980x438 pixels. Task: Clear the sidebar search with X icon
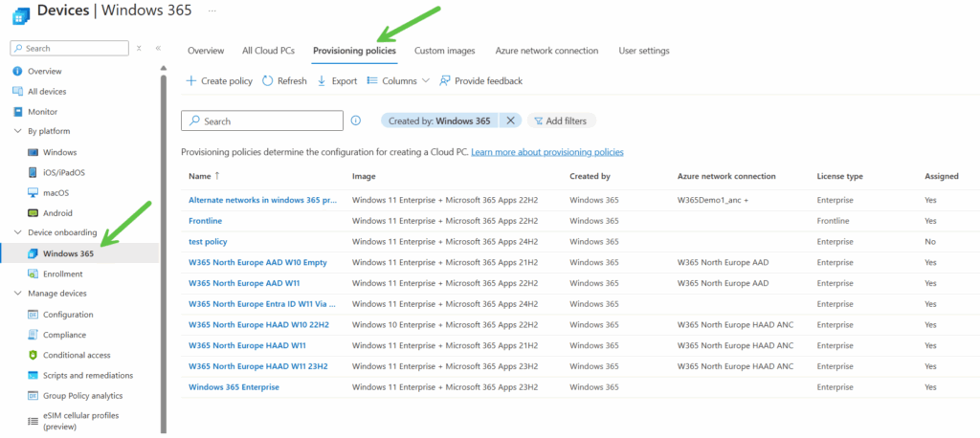tap(140, 48)
